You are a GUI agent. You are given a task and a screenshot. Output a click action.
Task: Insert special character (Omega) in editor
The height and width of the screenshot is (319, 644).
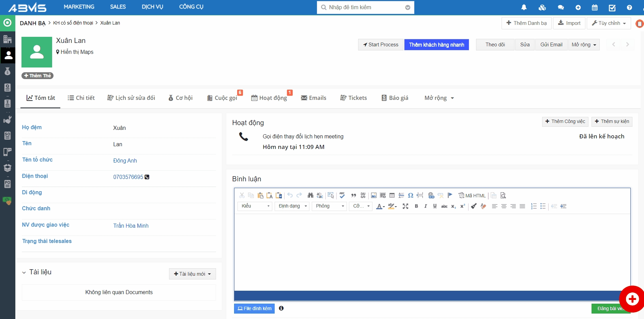click(x=411, y=196)
